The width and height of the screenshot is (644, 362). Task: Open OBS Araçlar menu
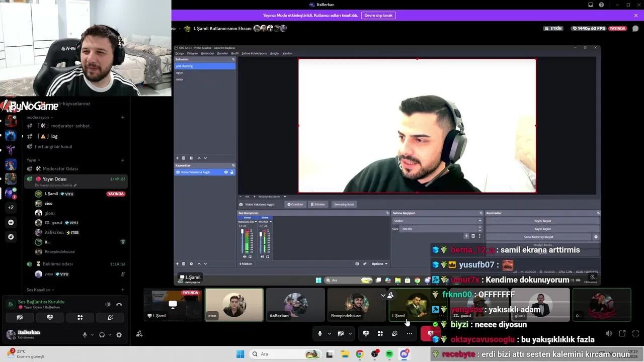[x=275, y=53]
